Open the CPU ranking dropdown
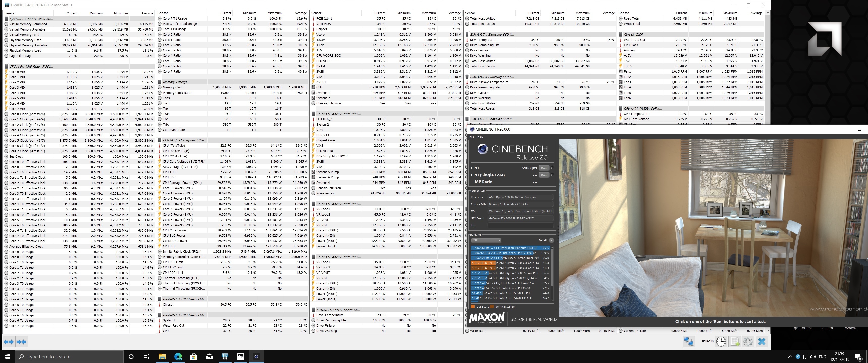 pos(486,240)
